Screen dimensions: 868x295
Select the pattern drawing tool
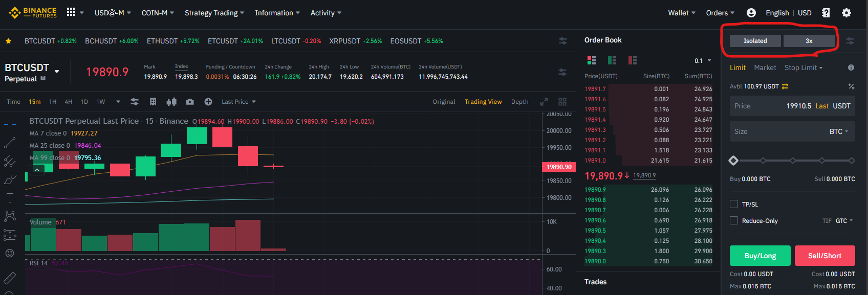[10, 216]
